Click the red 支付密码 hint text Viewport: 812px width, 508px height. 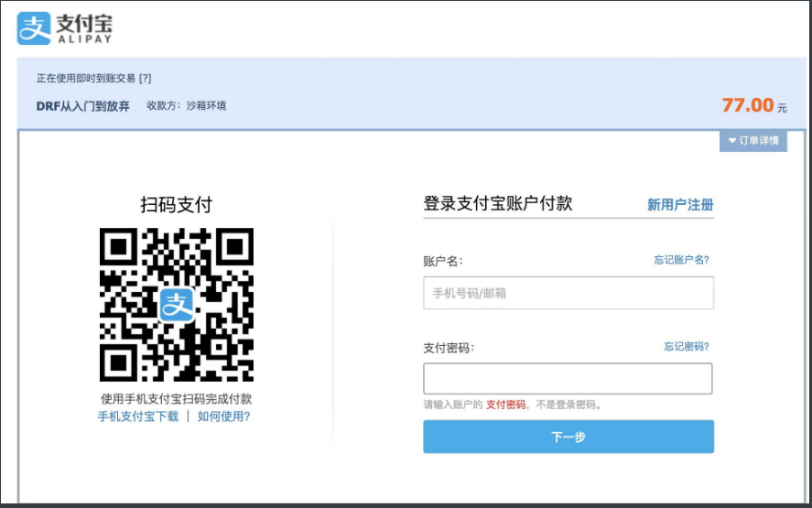pyautogui.click(x=505, y=405)
